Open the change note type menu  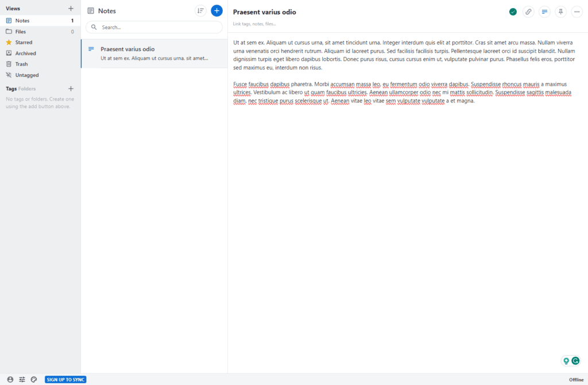click(x=544, y=11)
